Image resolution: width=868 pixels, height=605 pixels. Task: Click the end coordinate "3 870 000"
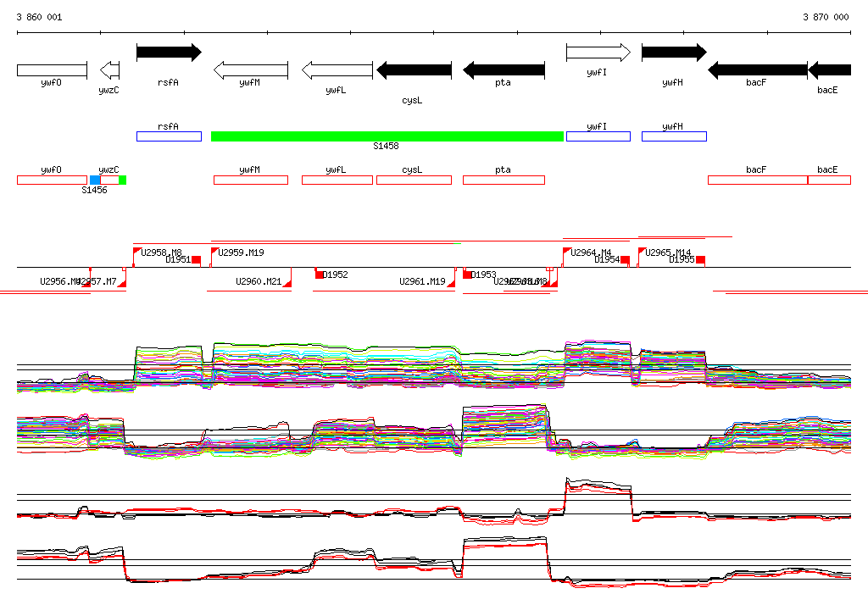click(826, 17)
